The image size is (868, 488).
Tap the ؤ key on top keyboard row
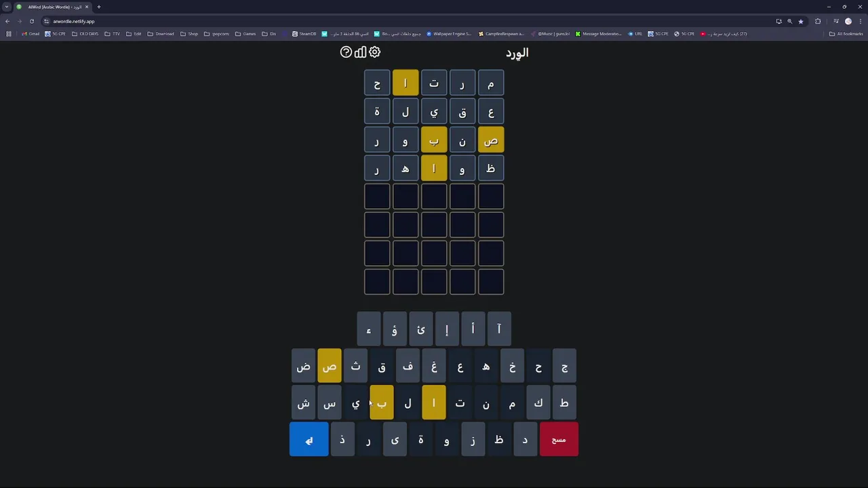395,329
